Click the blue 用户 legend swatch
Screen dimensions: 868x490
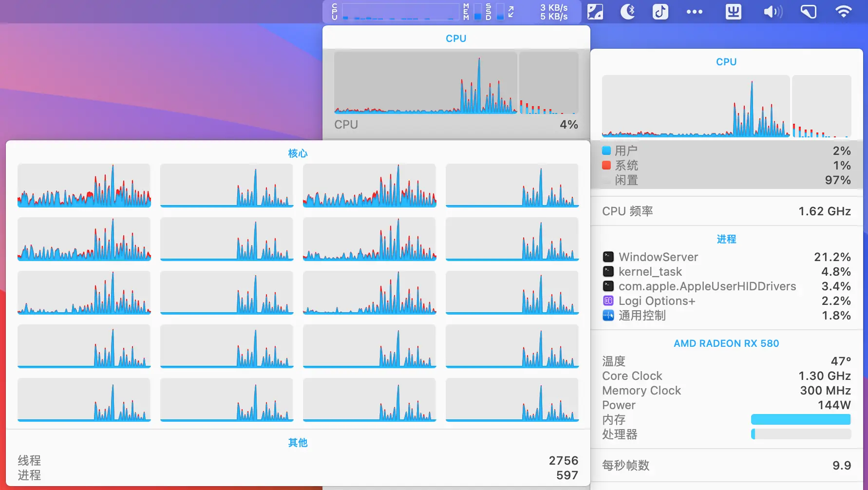click(x=606, y=151)
